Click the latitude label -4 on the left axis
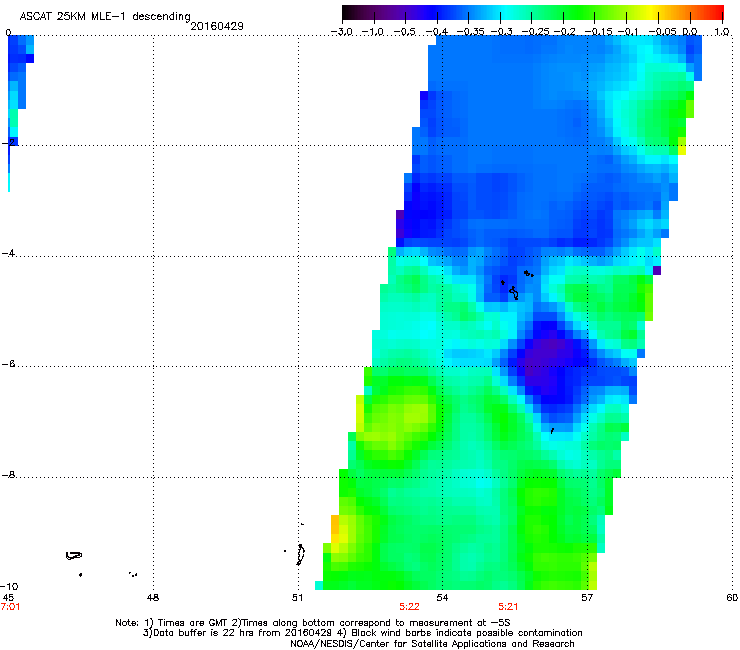Viewport: 740px width, 650px height. (x=8, y=253)
